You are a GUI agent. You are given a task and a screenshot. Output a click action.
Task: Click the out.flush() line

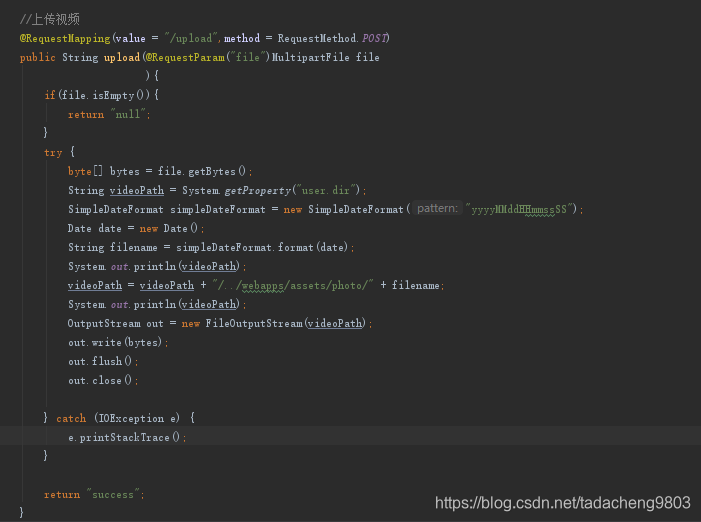point(103,361)
